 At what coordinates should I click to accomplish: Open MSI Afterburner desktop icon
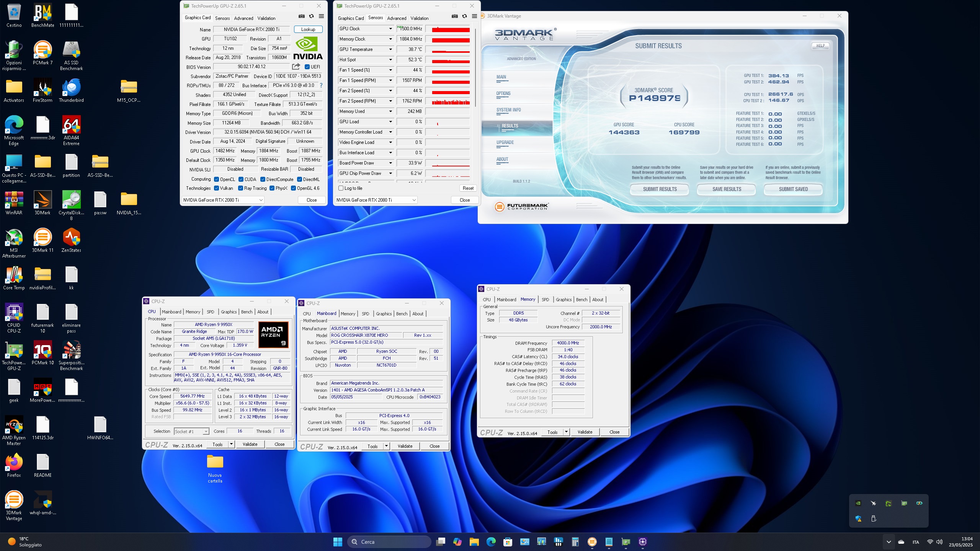pos(14,243)
